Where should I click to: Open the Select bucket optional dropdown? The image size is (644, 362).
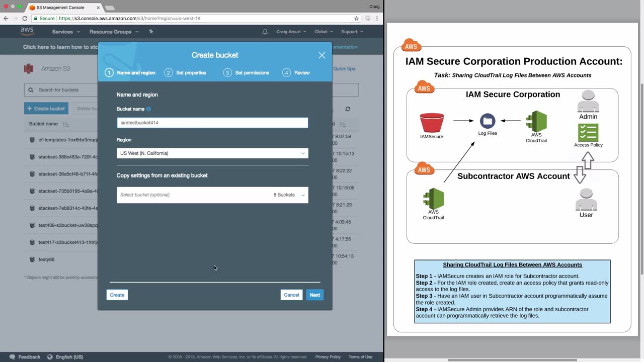(212, 195)
